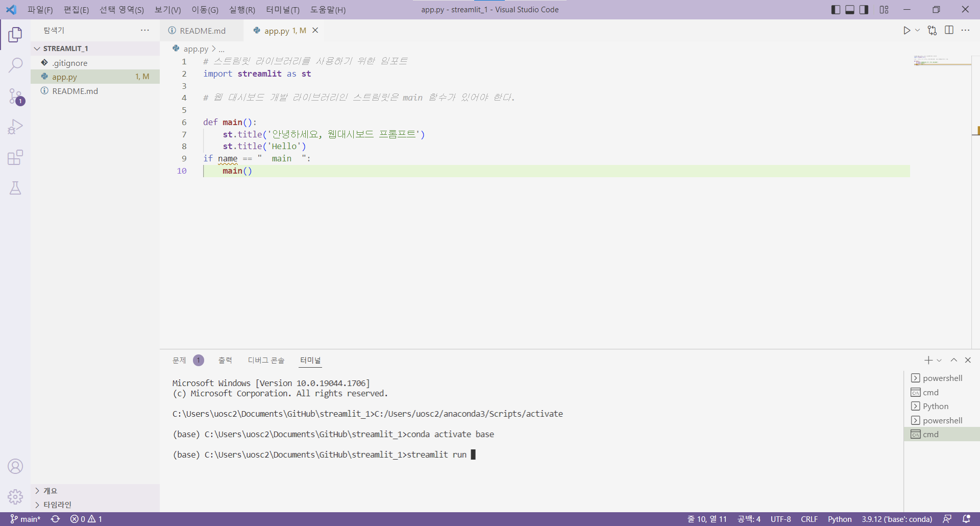980x526 pixels.
Task: Open the Extensions view
Action: coord(15,157)
